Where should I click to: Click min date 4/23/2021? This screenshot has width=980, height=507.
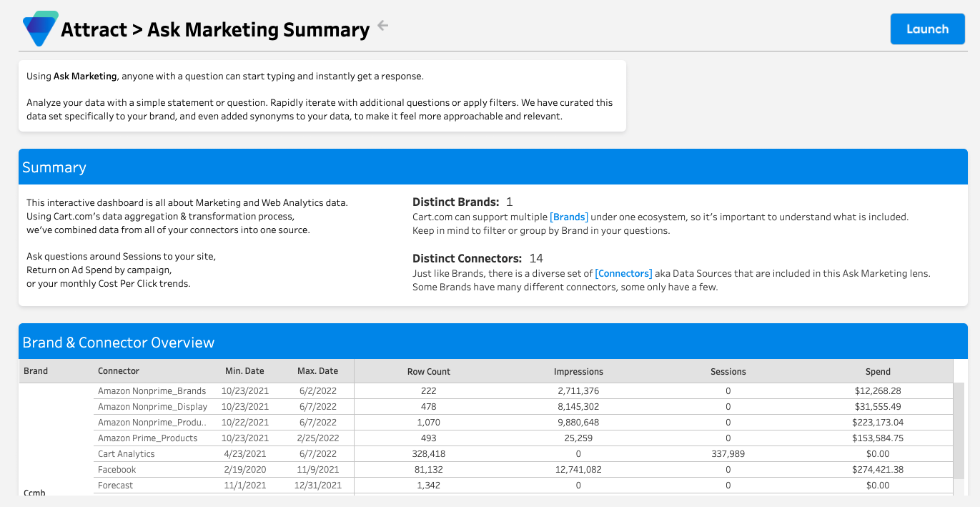pyautogui.click(x=245, y=454)
